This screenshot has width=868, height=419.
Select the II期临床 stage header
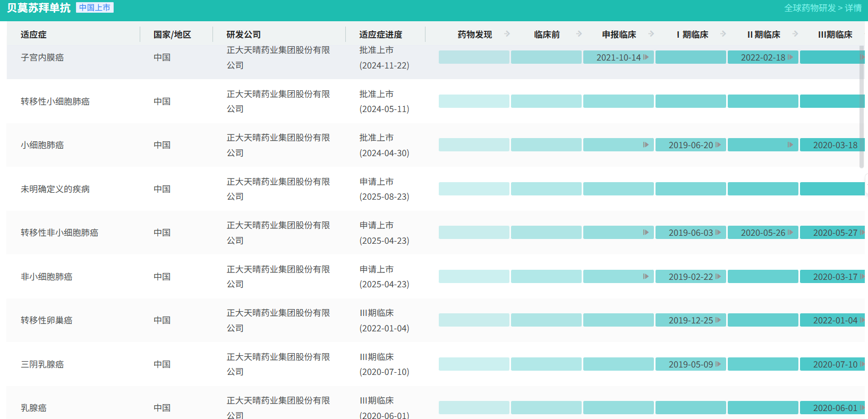(x=764, y=35)
